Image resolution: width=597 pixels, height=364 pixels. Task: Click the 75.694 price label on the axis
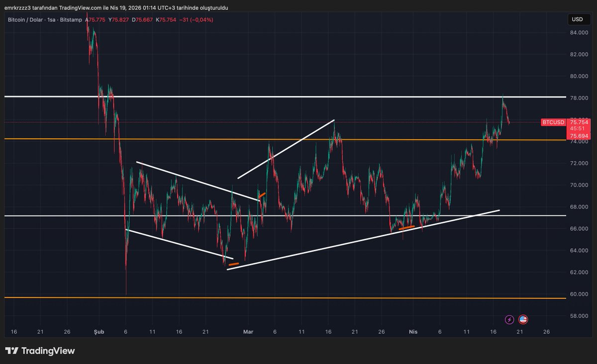[x=579, y=136]
